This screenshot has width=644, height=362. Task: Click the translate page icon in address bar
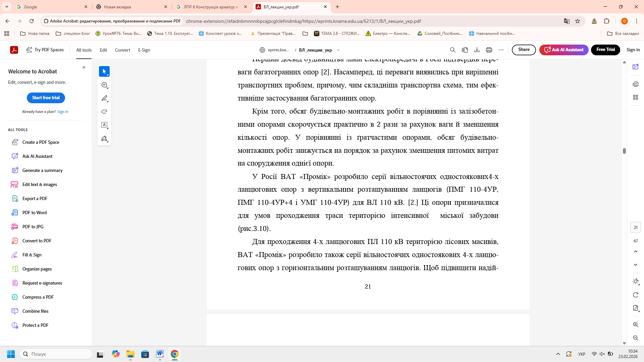tap(567, 21)
